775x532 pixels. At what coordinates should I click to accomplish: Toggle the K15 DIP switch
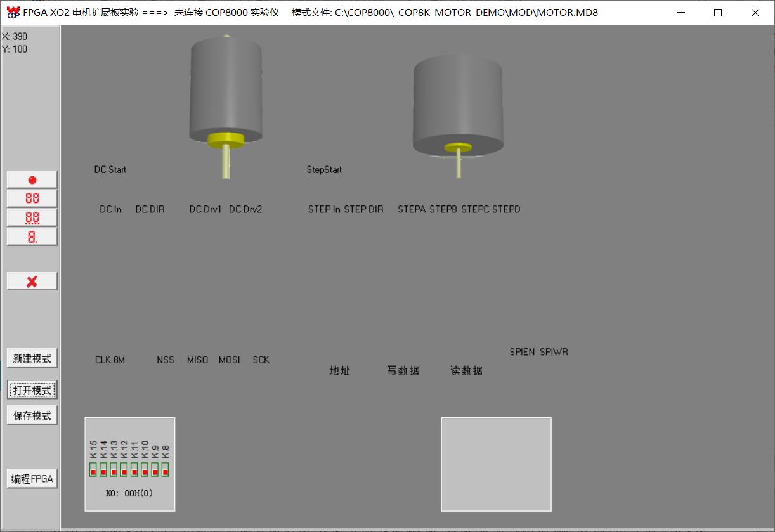click(x=93, y=470)
